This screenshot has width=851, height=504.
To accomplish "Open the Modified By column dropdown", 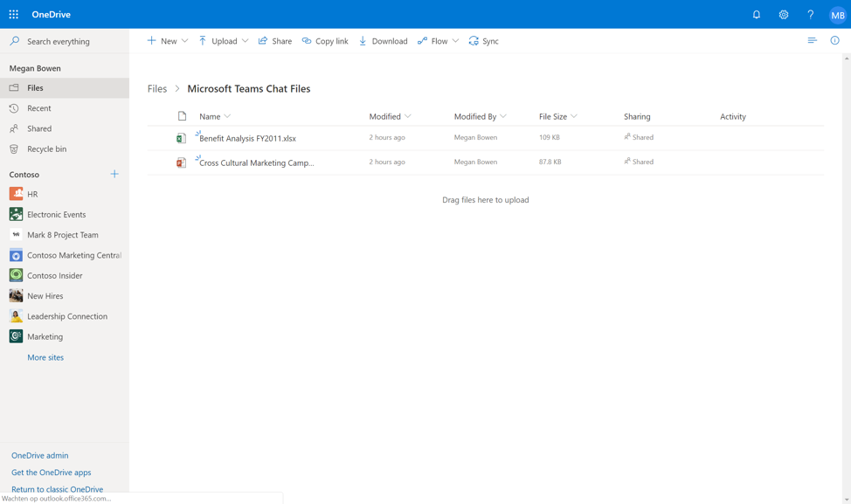I will [x=503, y=116].
